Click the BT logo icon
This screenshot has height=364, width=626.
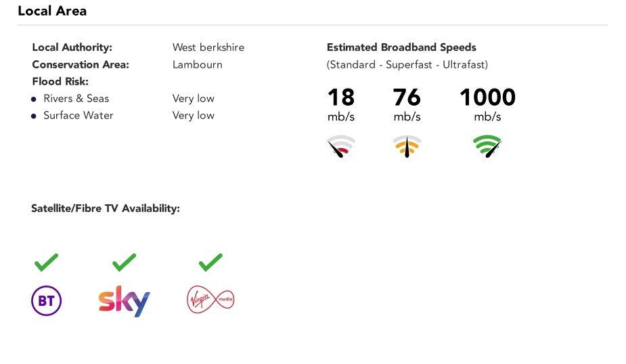[46, 301]
